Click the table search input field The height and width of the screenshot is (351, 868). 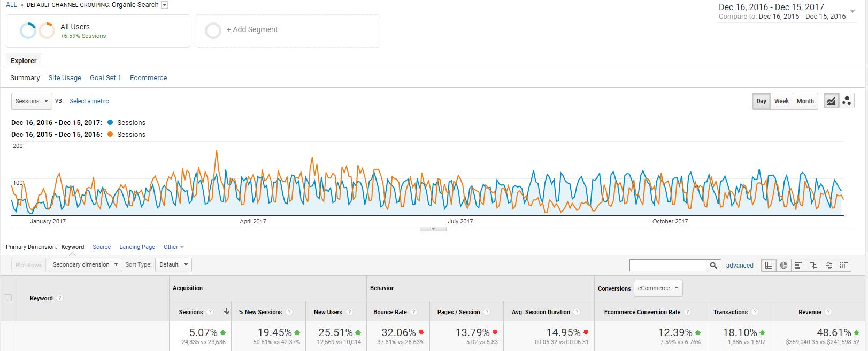(667, 265)
